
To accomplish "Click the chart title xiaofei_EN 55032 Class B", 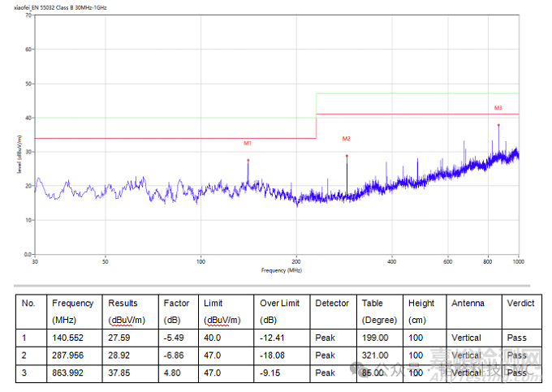I will (x=60, y=6).
